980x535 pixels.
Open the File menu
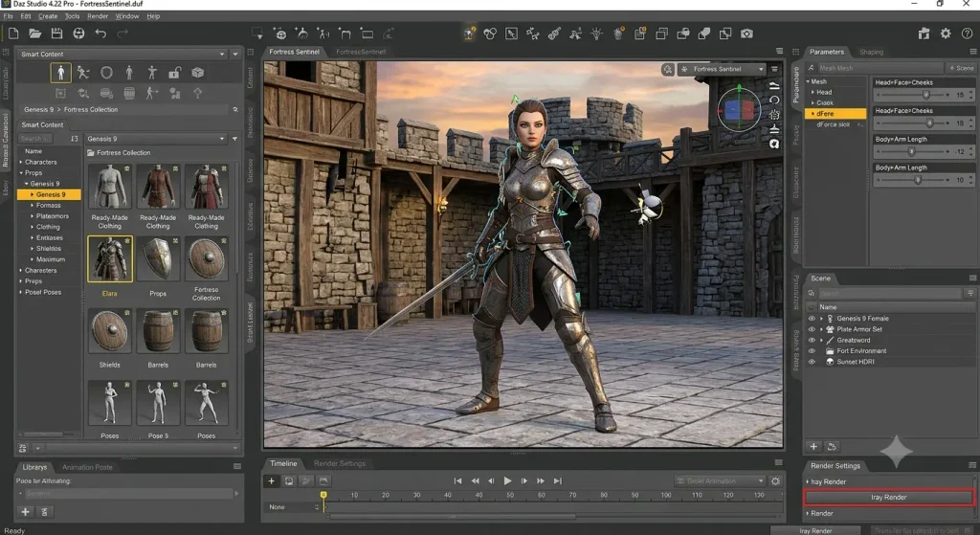pos(8,16)
